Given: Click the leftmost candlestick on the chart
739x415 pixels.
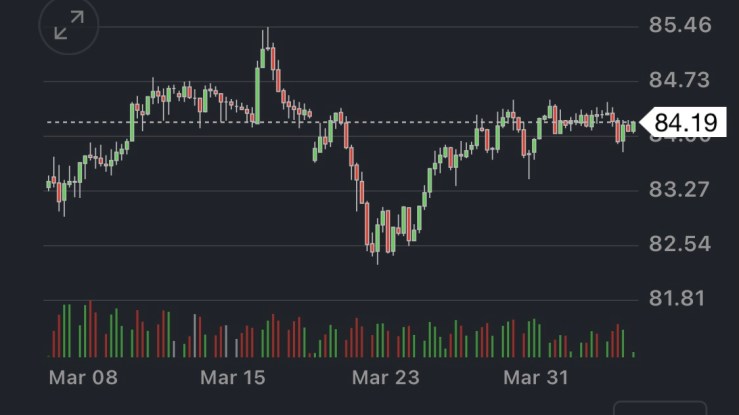Looking at the screenshot, I should (x=49, y=183).
